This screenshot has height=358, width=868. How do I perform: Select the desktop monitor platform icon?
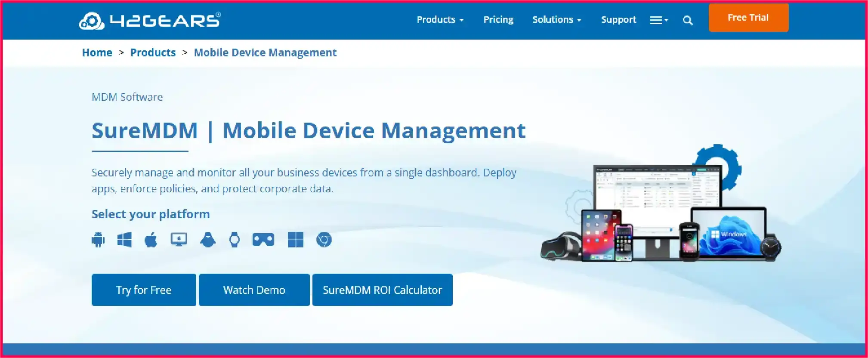point(179,240)
